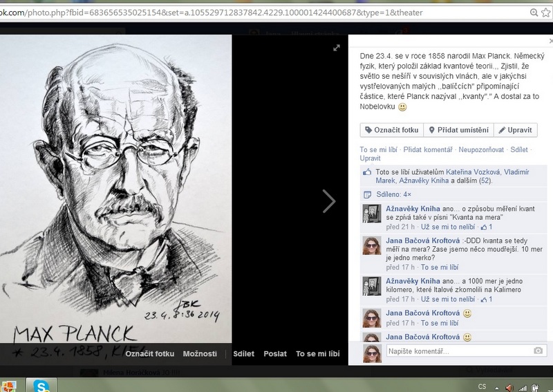Click the 'To se mi líbí' link under post
Image resolution: width=553 pixels, height=392 pixels.
coord(378,149)
